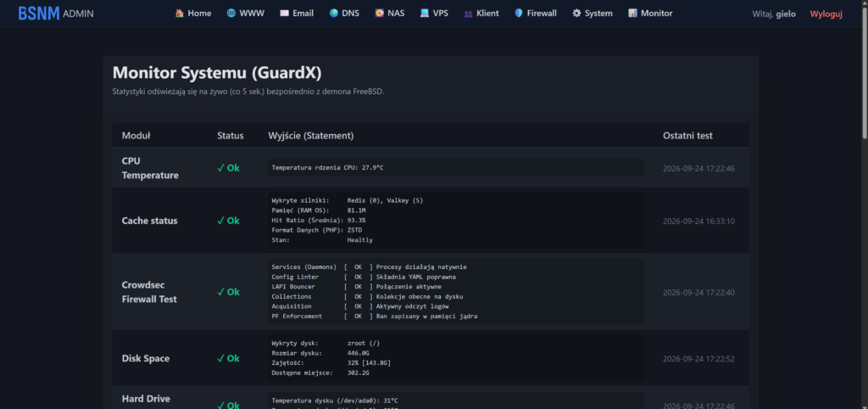The width and height of the screenshot is (868, 409).
Task: Click the Wyloguj logout link
Action: tap(826, 14)
